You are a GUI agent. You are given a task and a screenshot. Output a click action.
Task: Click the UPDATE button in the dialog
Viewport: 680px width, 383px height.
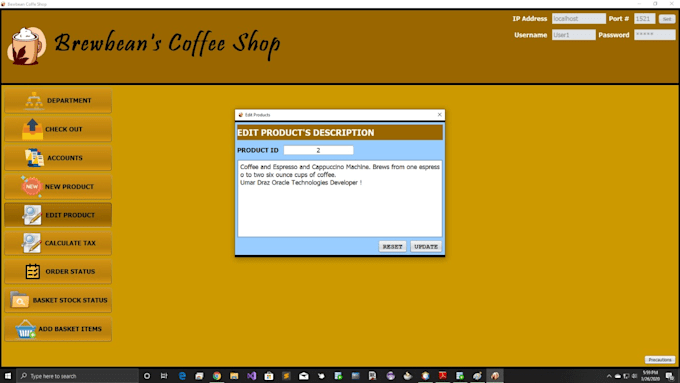pyautogui.click(x=426, y=246)
